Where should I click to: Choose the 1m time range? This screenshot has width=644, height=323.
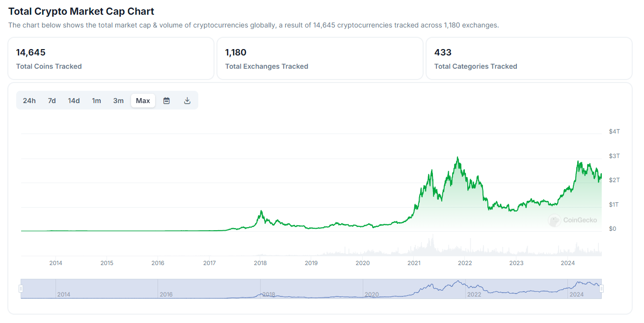(x=96, y=101)
